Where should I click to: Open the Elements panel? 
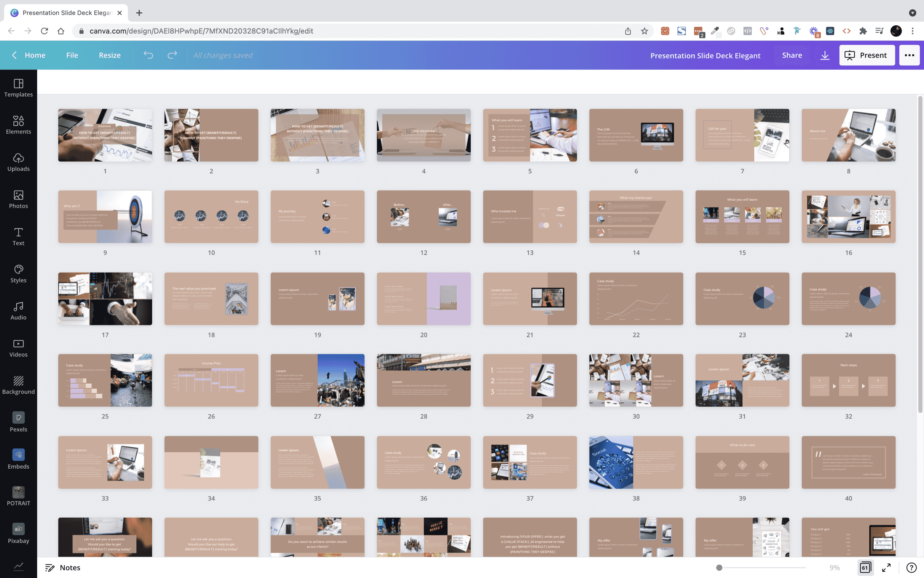(x=18, y=125)
